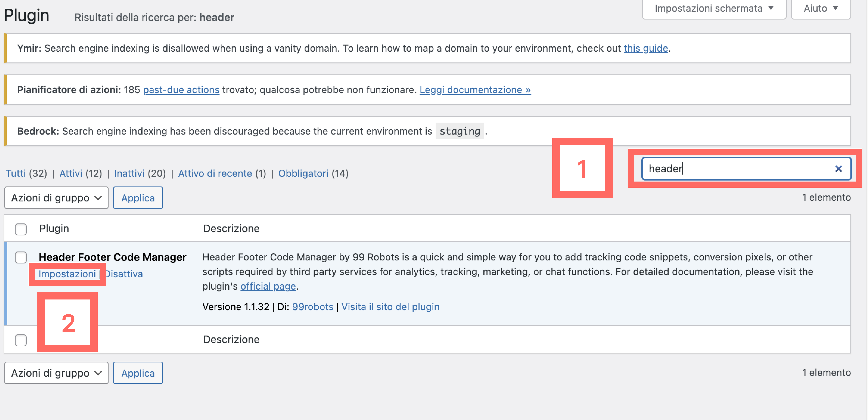868x420 pixels.
Task: Tick the Header Footer Code Manager checkbox
Action: 21,258
